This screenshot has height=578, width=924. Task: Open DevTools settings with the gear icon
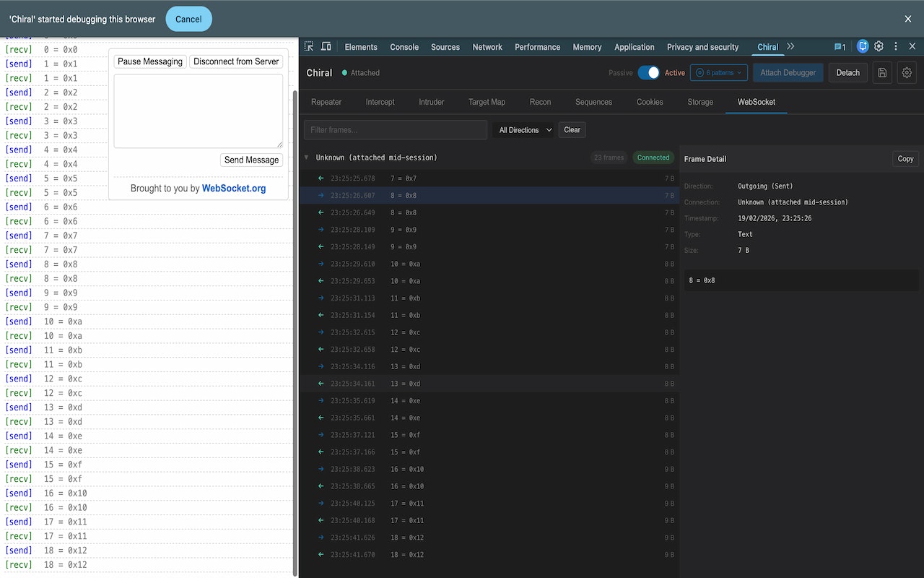[879, 46]
